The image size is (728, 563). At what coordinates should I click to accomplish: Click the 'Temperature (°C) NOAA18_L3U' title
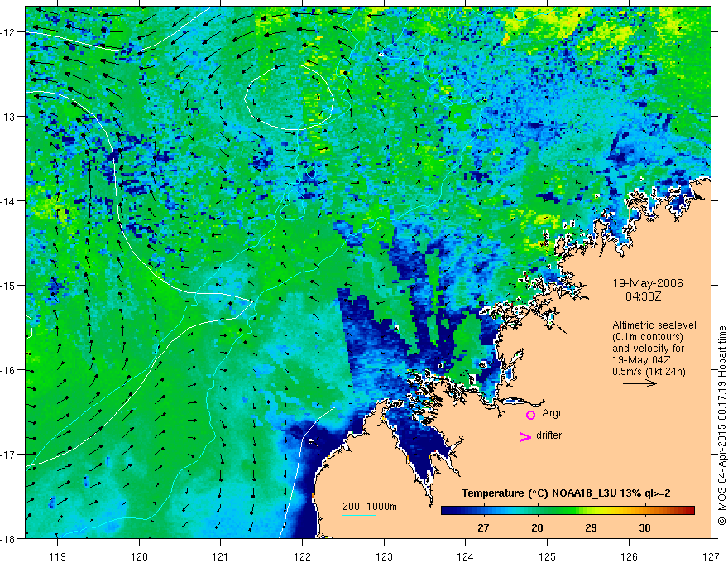click(x=566, y=493)
